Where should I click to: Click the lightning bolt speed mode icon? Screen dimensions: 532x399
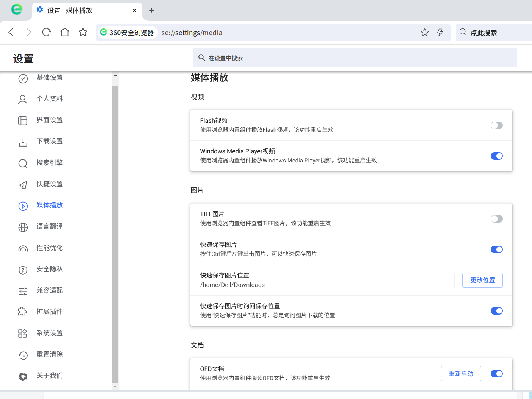(440, 33)
